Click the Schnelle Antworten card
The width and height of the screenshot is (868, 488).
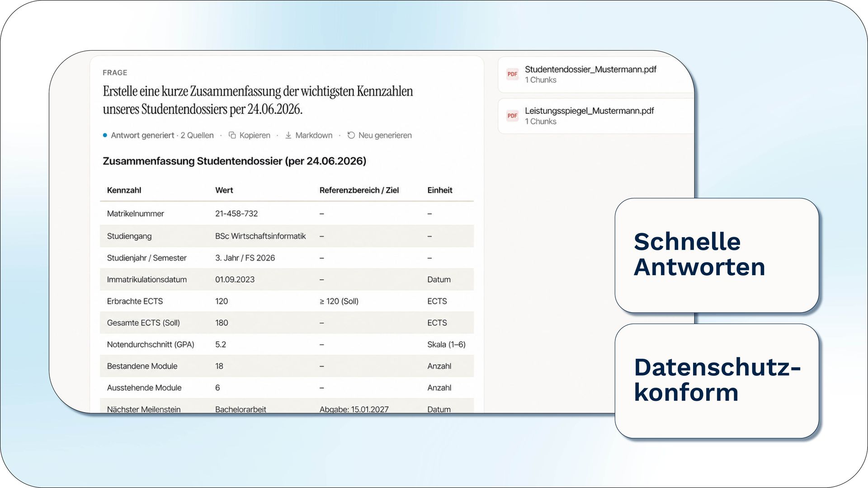tap(717, 255)
